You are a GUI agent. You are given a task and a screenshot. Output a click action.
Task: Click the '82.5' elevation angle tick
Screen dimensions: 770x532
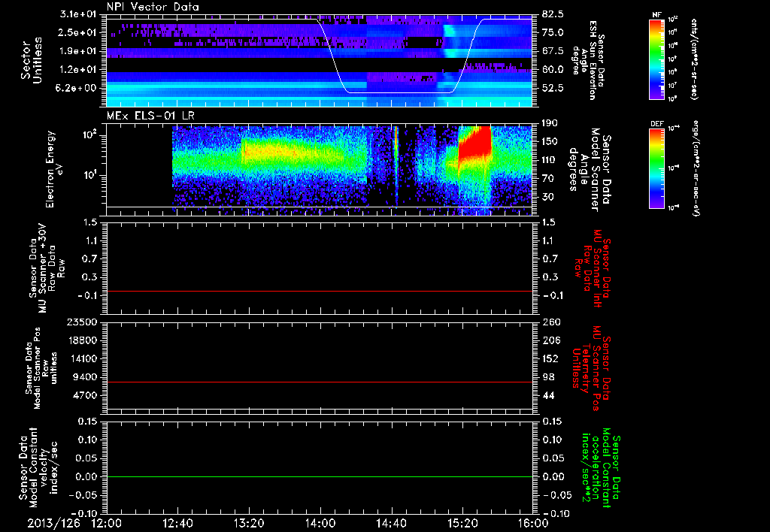click(553, 14)
